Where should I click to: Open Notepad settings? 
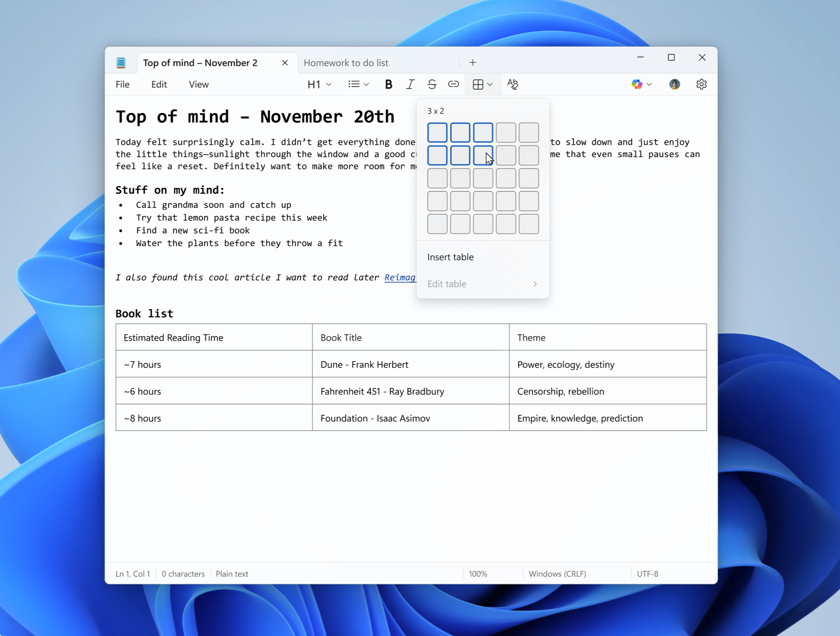[701, 84]
